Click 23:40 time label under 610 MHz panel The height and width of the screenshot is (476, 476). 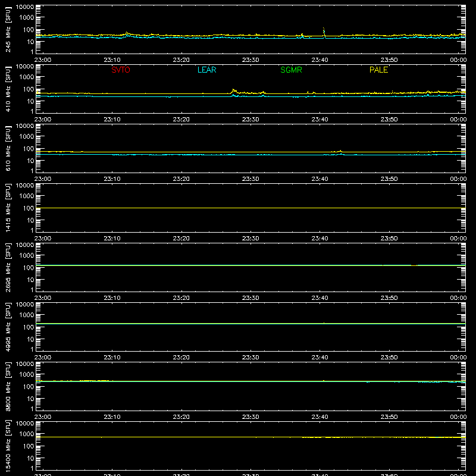pyautogui.click(x=320, y=179)
